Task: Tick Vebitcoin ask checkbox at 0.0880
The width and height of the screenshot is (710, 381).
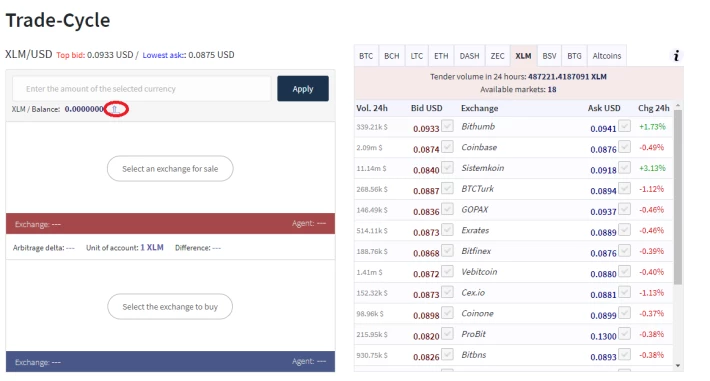Action: [x=624, y=271]
